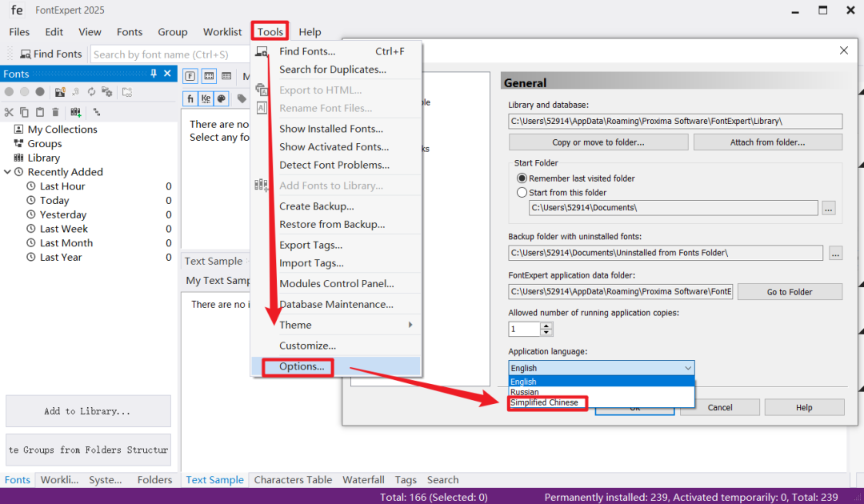The width and height of the screenshot is (864, 504).
Task: Click Copy or move to folder... button
Action: click(598, 142)
